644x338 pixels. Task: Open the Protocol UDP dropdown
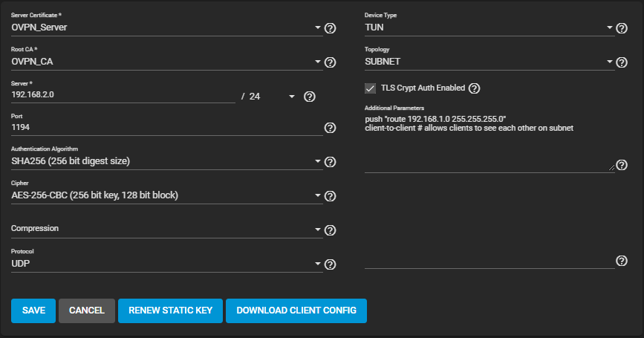166,264
